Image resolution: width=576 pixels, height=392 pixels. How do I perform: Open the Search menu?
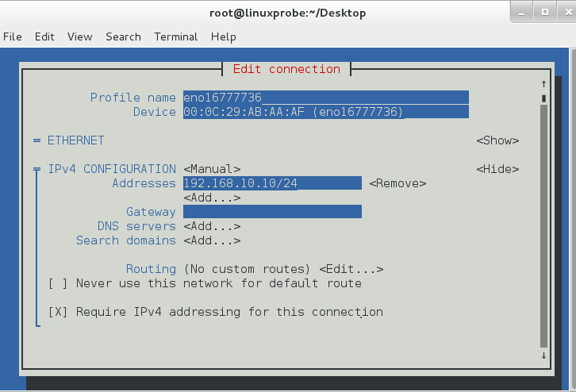(123, 37)
